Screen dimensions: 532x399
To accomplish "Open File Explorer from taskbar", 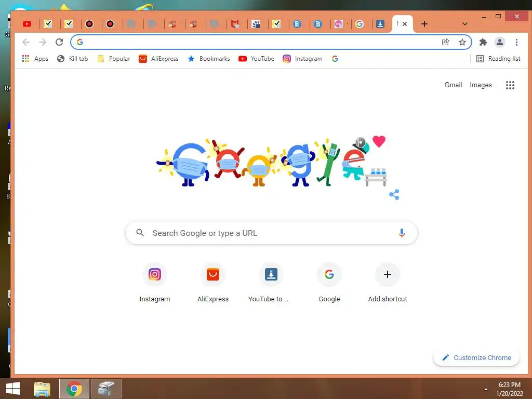I will [42, 389].
